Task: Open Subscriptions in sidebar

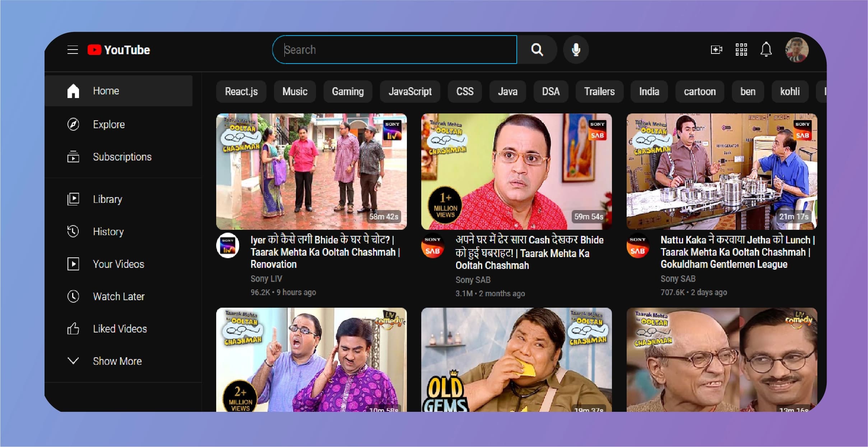Action: tap(119, 157)
